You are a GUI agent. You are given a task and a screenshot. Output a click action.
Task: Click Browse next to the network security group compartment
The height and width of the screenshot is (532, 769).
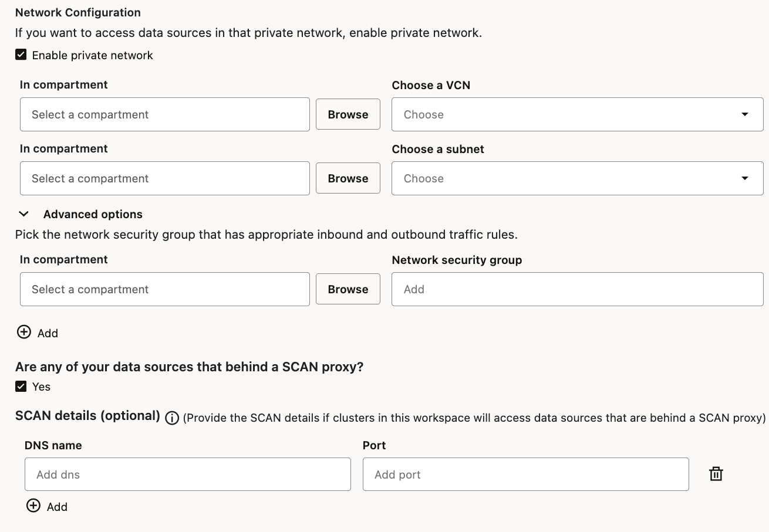(348, 289)
